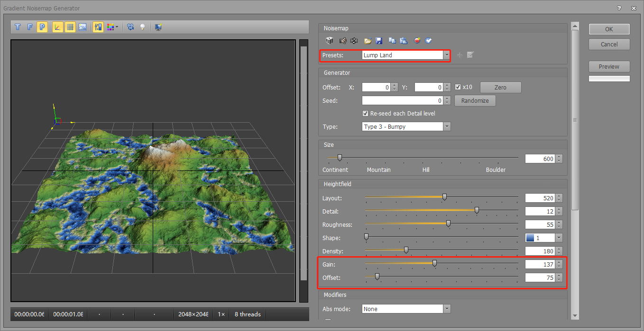Select the 'T' top view icon

pyautogui.click(x=18, y=27)
